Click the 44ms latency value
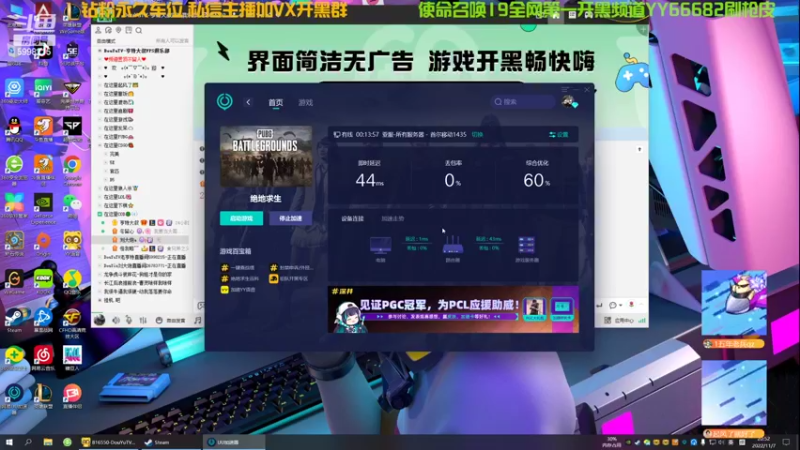 (x=370, y=180)
